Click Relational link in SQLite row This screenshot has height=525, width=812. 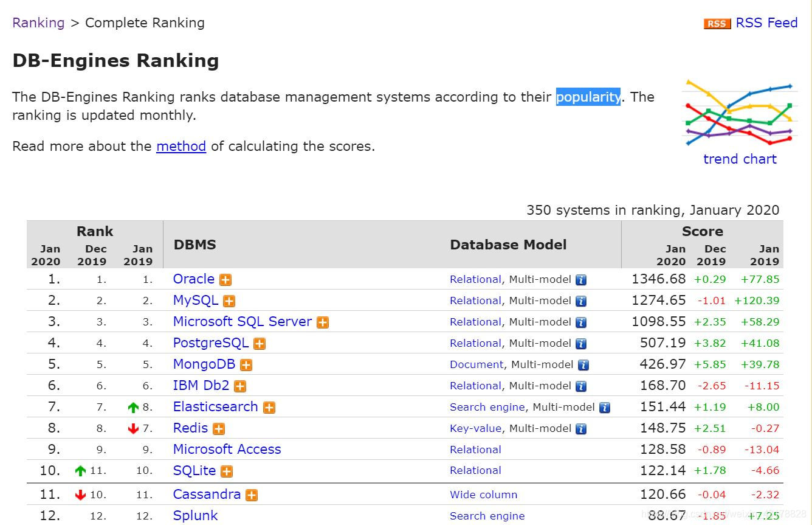pyautogui.click(x=476, y=470)
